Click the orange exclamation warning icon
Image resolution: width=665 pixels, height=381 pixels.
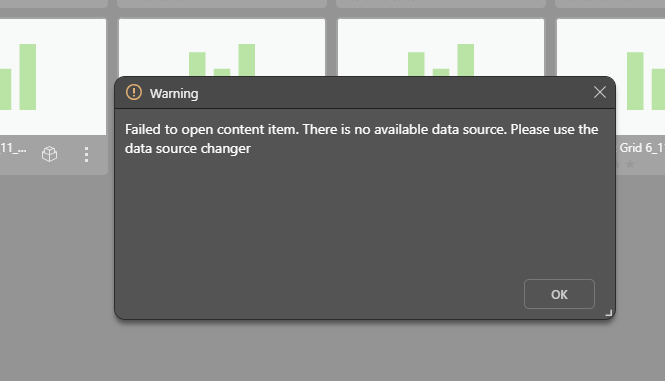(134, 92)
